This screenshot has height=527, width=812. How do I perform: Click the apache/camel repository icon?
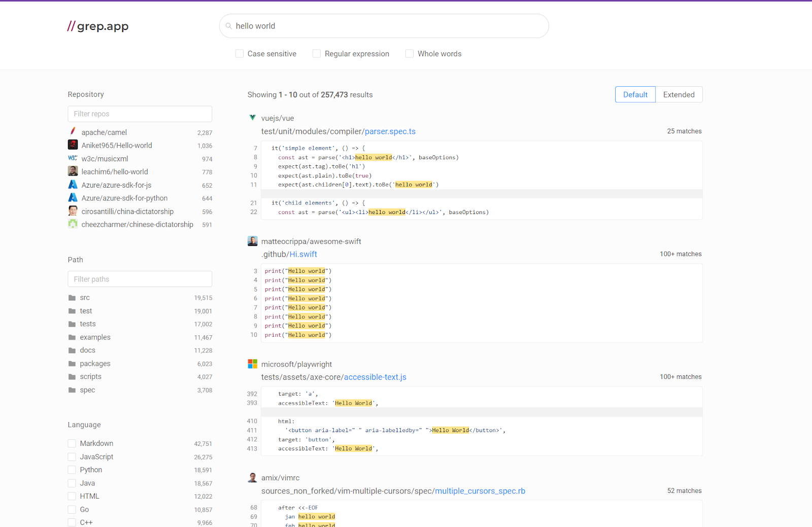pos(73,132)
